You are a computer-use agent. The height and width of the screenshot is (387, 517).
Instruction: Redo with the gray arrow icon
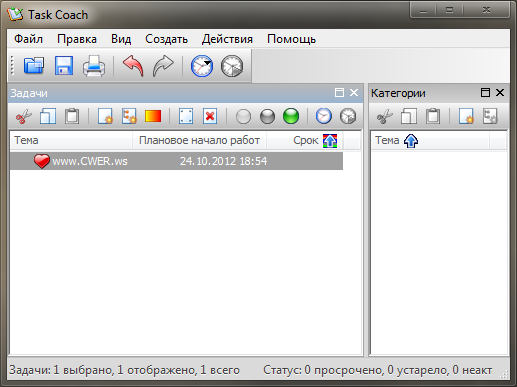(163, 66)
